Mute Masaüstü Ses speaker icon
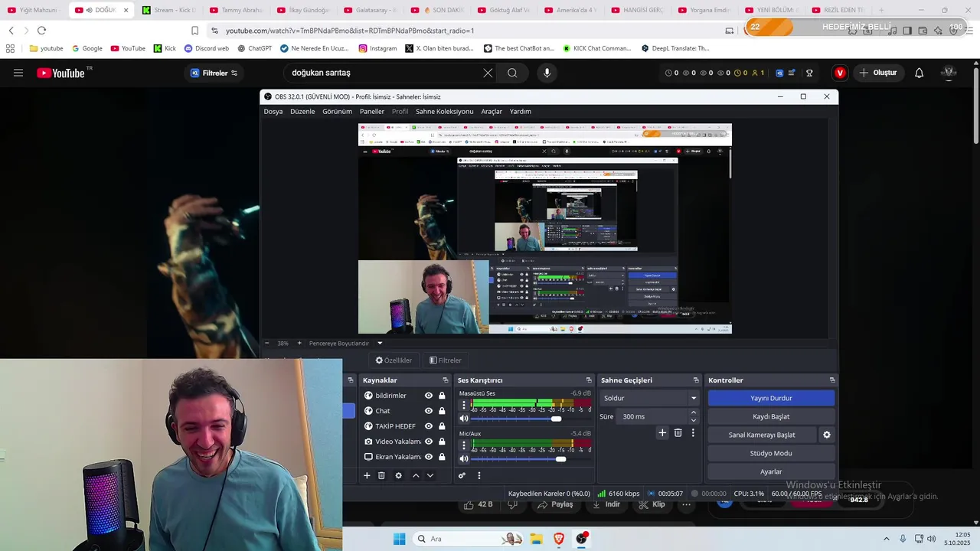 (463, 418)
